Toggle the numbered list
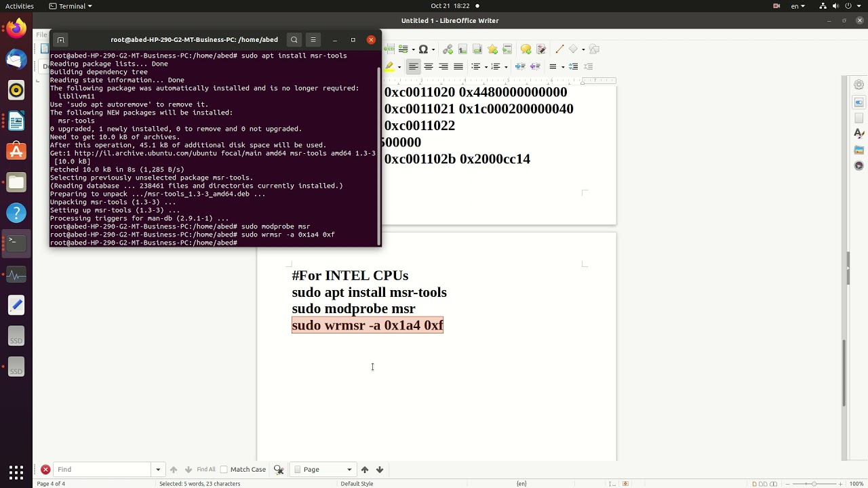Screen dimensions: 868x488 click(496, 66)
